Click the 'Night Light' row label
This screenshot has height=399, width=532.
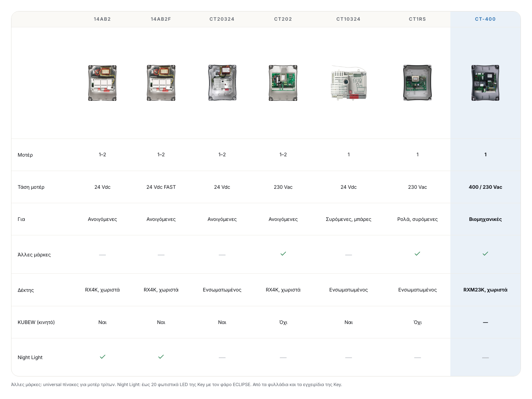(x=30, y=357)
